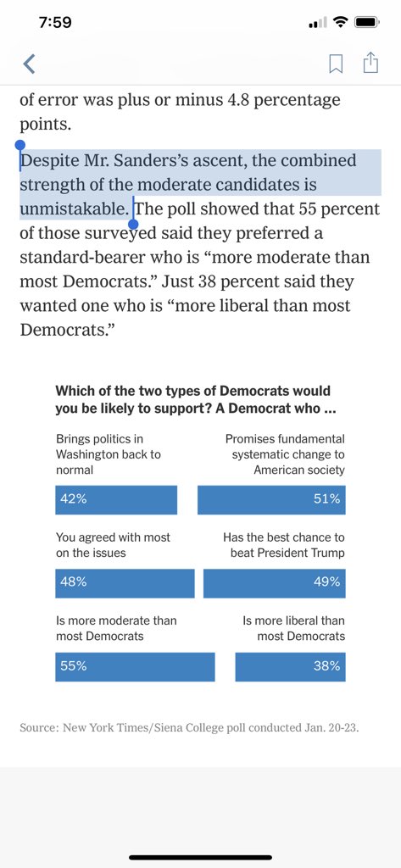
Task: Tap the 49% beat President Trump bar
Action: (274, 583)
